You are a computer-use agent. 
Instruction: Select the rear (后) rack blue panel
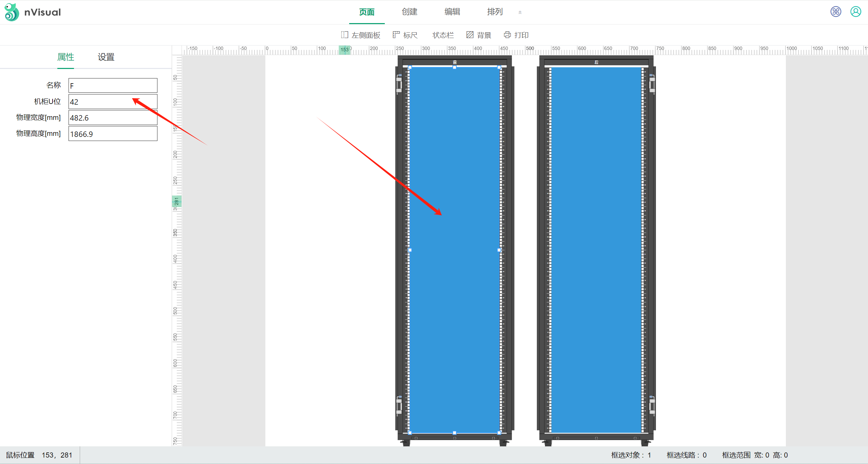pyautogui.click(x=596, y=250)
